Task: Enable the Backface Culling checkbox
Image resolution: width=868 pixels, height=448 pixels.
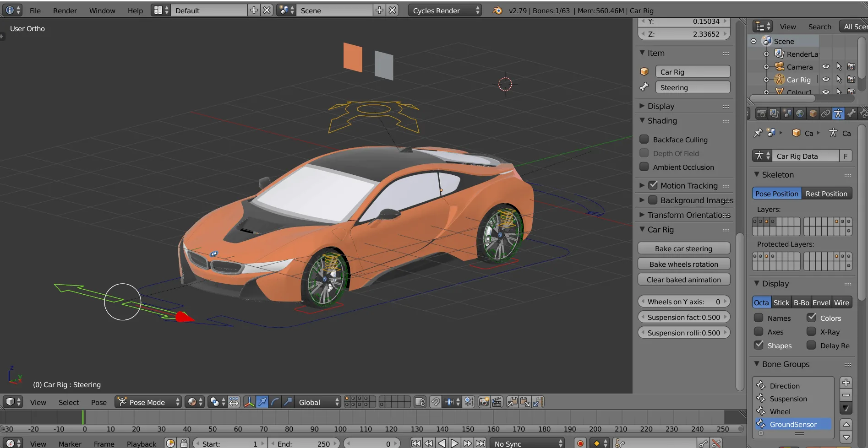Action: pyautogui.click(x=644, y=139)
